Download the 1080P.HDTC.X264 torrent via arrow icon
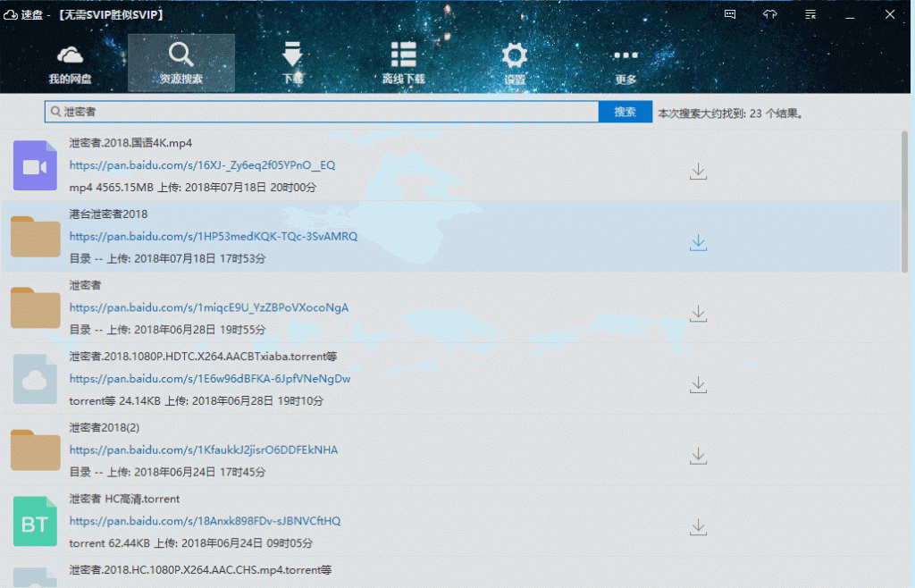This screenshot has height=588, width=915. [x=698, y=385]
